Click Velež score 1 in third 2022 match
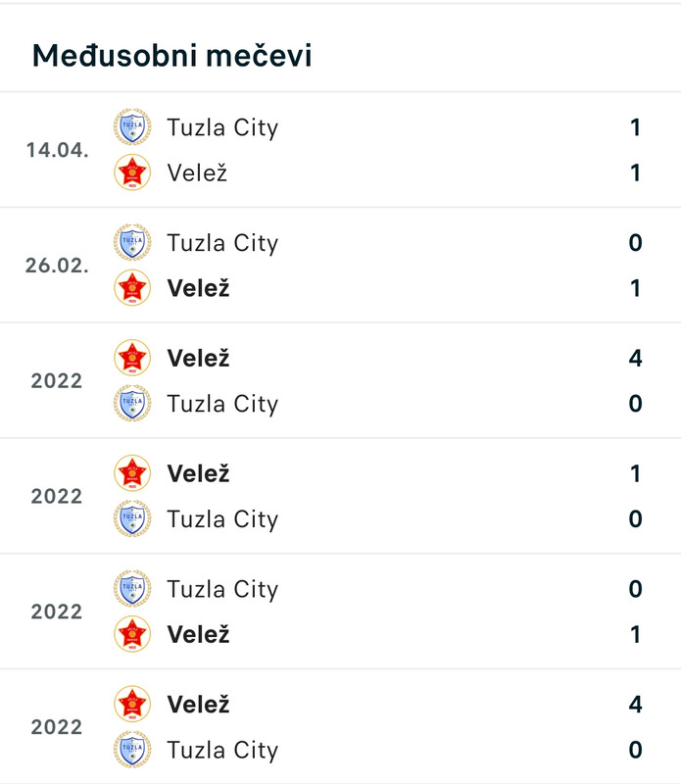The height and width of the screenshot is (784, 681). 635,634
